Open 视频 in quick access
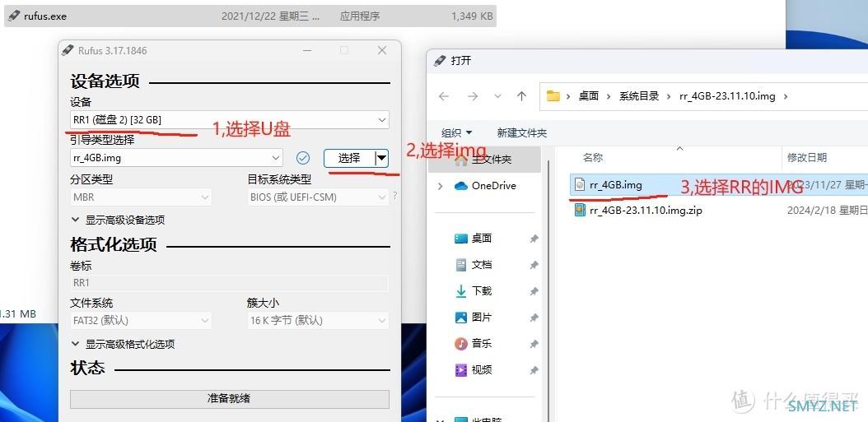The width and height of the screenshot is (868, 422). coord(482,370)
